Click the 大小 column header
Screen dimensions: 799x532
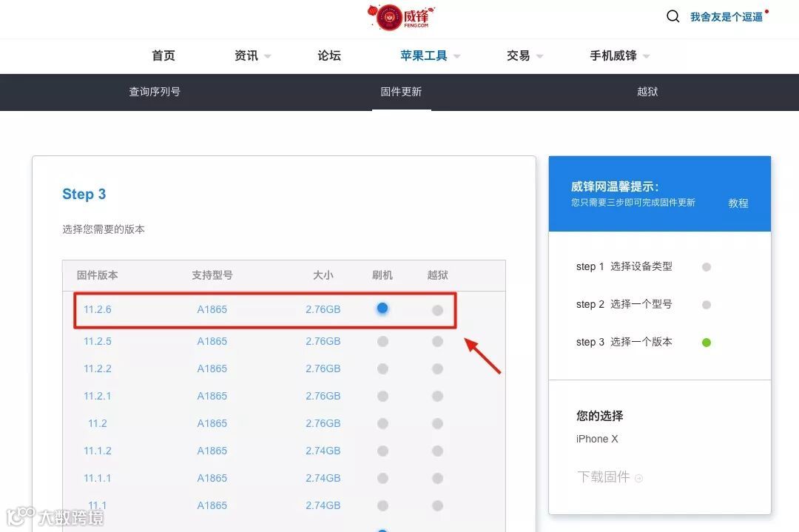click(x=323, y=275)
